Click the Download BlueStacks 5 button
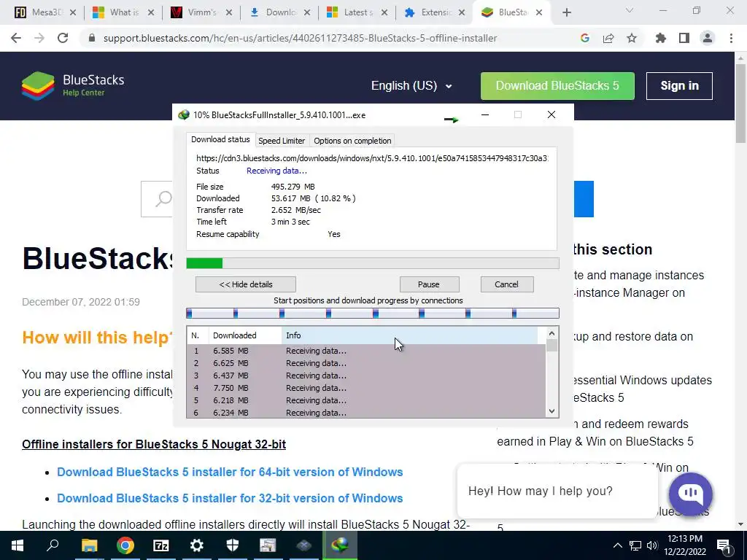 pyautogui.click(x=557, y=86)
